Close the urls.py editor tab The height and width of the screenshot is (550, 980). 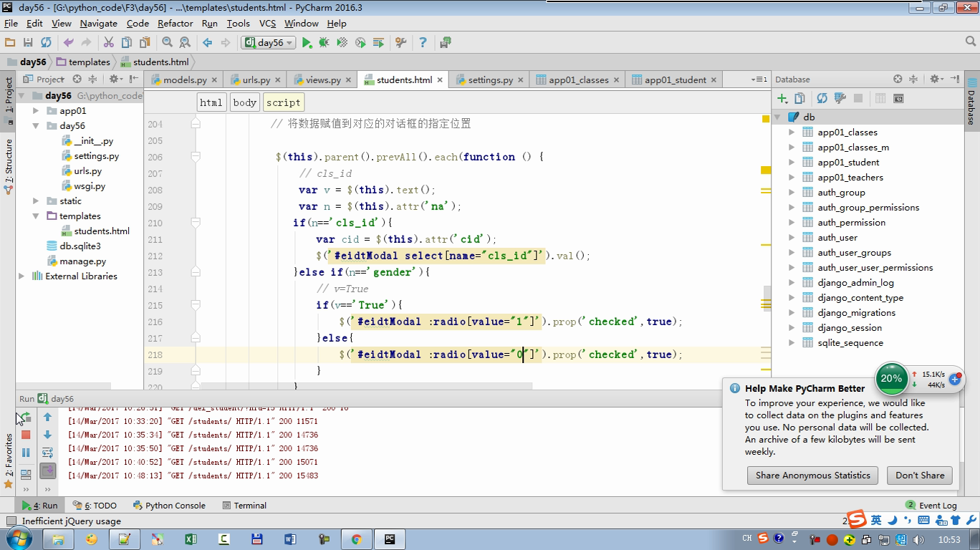[278, 80]
